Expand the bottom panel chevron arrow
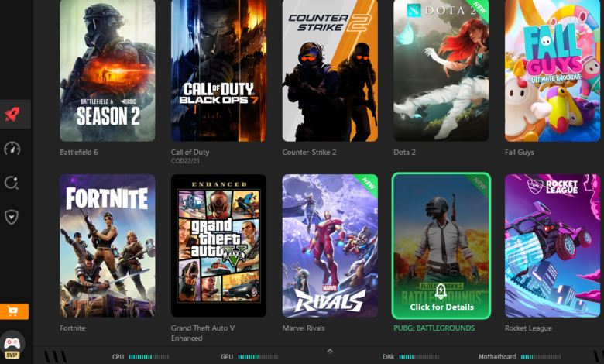604x364 pixels. coord(330,351)
